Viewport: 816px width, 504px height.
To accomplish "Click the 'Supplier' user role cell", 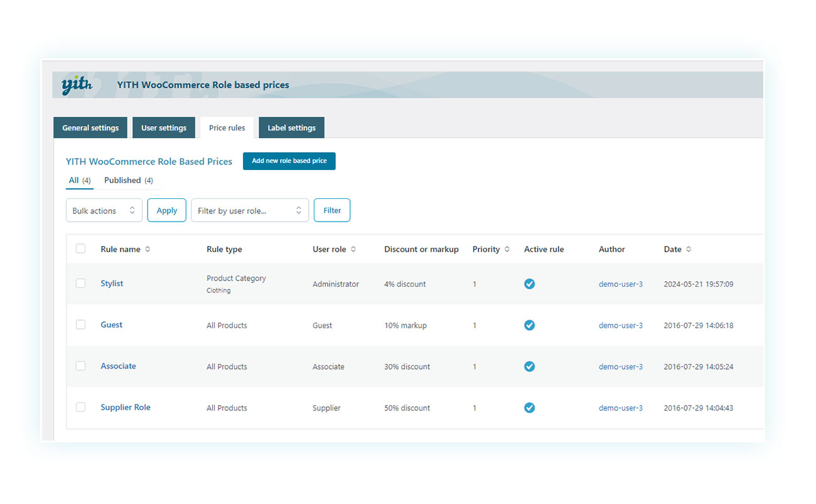I will click(326, 408).
